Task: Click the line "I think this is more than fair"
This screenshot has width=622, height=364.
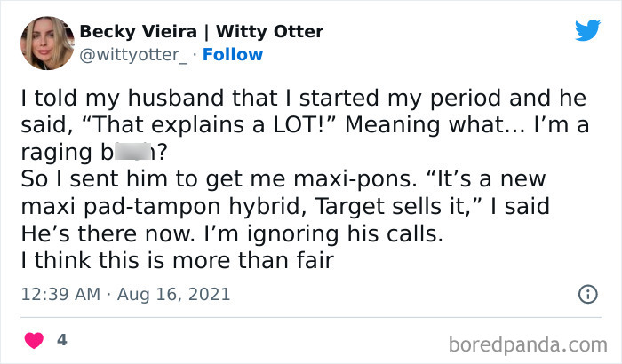Action: pyautogui.click(x=170, y=258)
